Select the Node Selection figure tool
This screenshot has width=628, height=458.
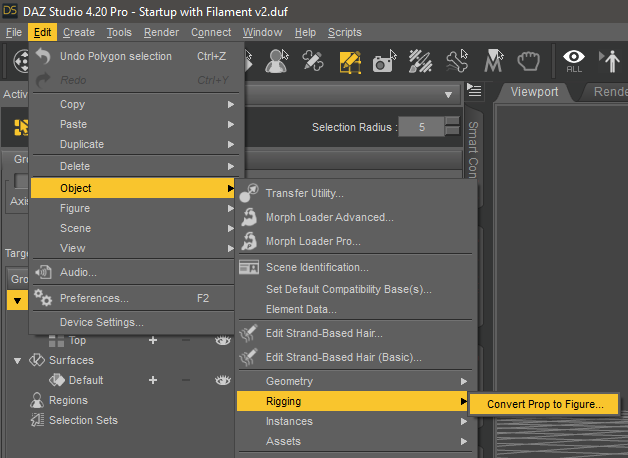(277, 61)
